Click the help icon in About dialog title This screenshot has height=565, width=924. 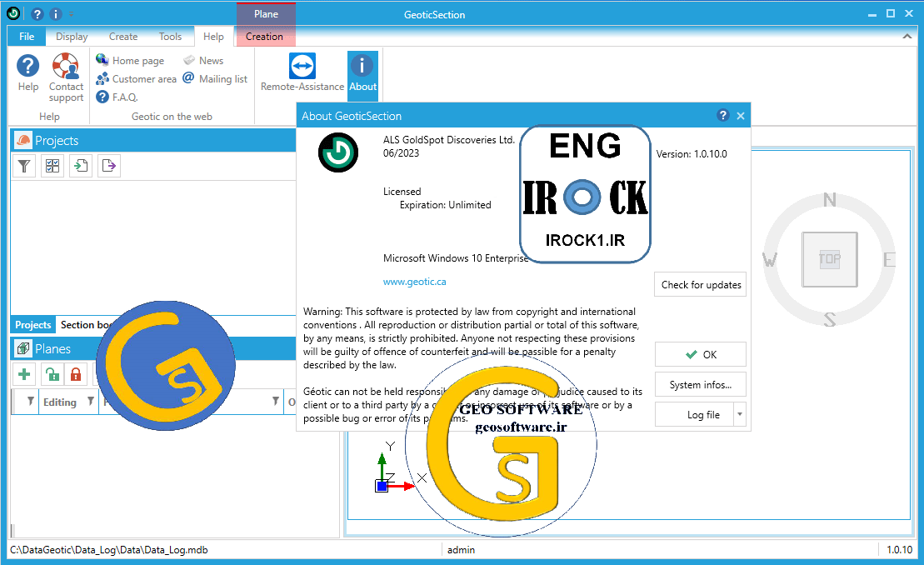coord(723,116)
